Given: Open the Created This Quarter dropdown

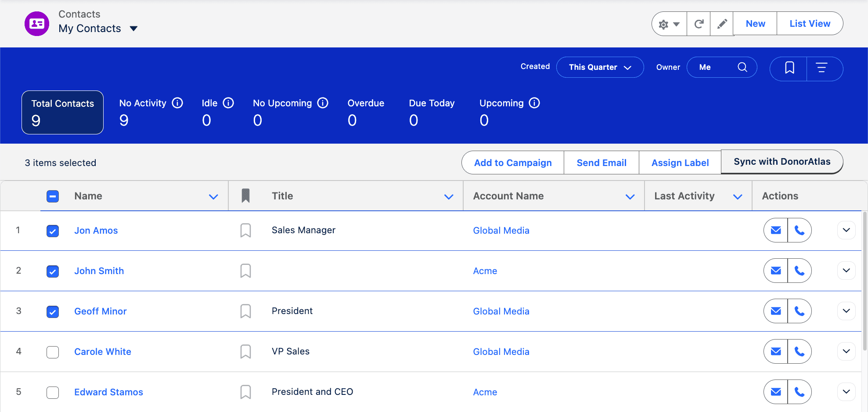Looking at the screenshot, I should tap(600, 67).
